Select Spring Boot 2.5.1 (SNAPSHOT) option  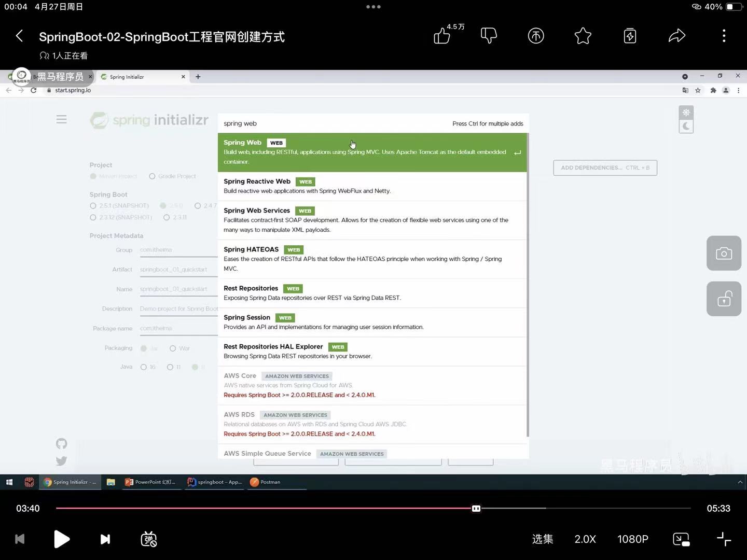click(x=93, y=206)
